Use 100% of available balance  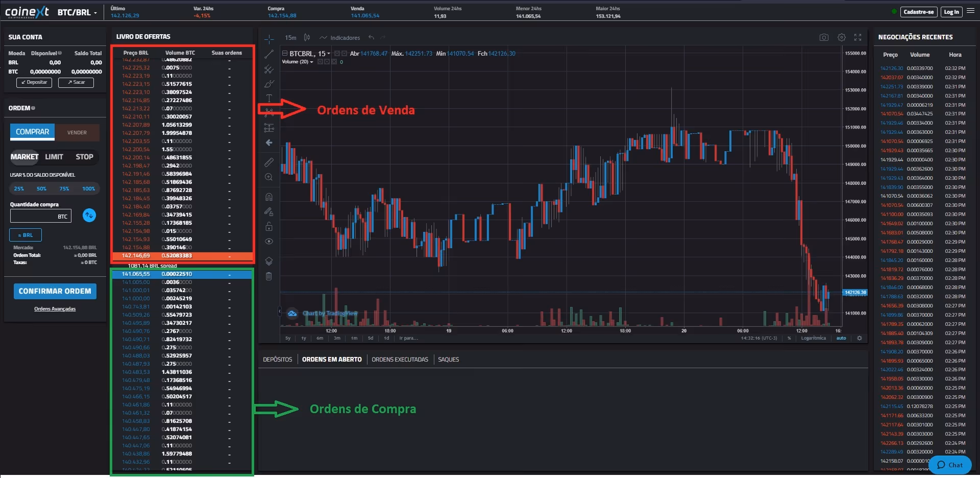pos(89,188)
